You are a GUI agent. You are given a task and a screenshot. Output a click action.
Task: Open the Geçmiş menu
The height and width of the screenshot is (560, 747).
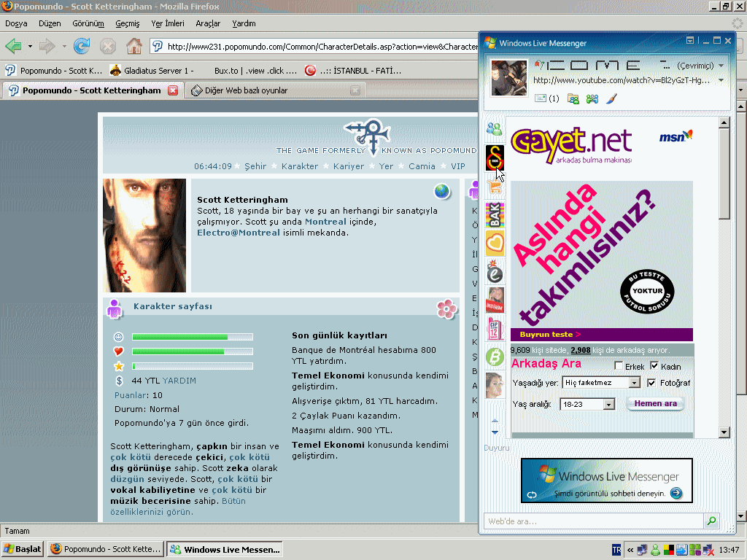coord(127,23)
